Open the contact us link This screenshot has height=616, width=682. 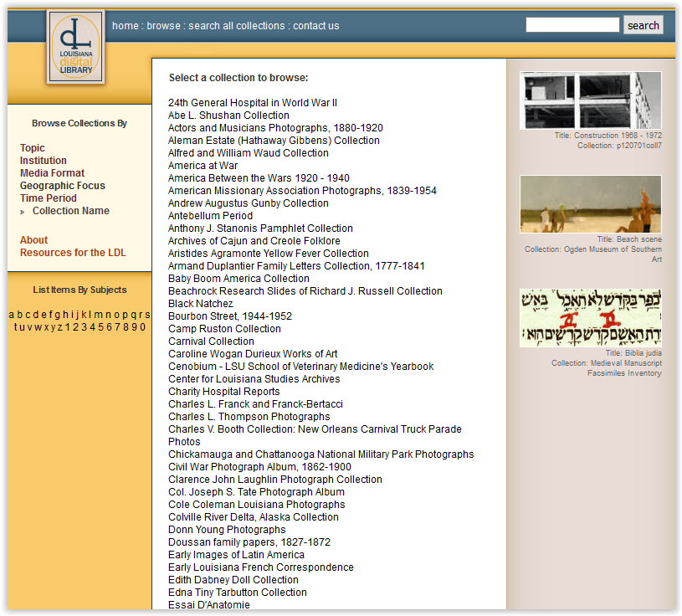[x=316, y=26]
